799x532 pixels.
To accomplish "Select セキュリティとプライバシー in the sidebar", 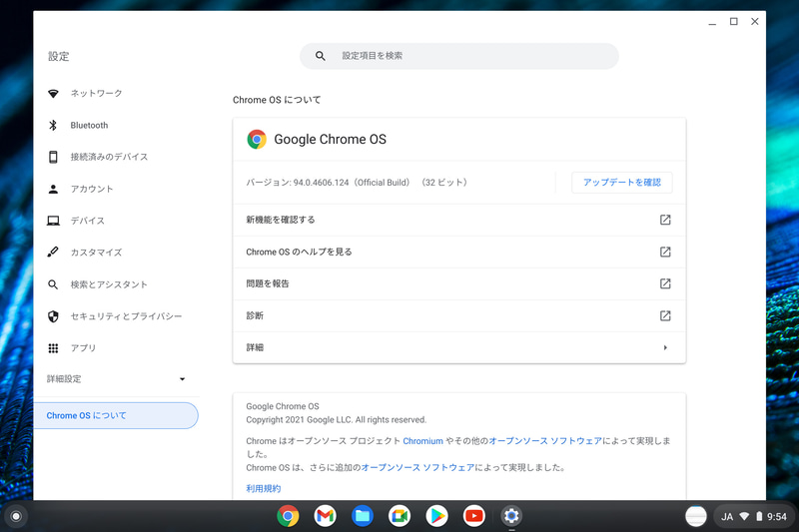I will click(x=126, y=316).
